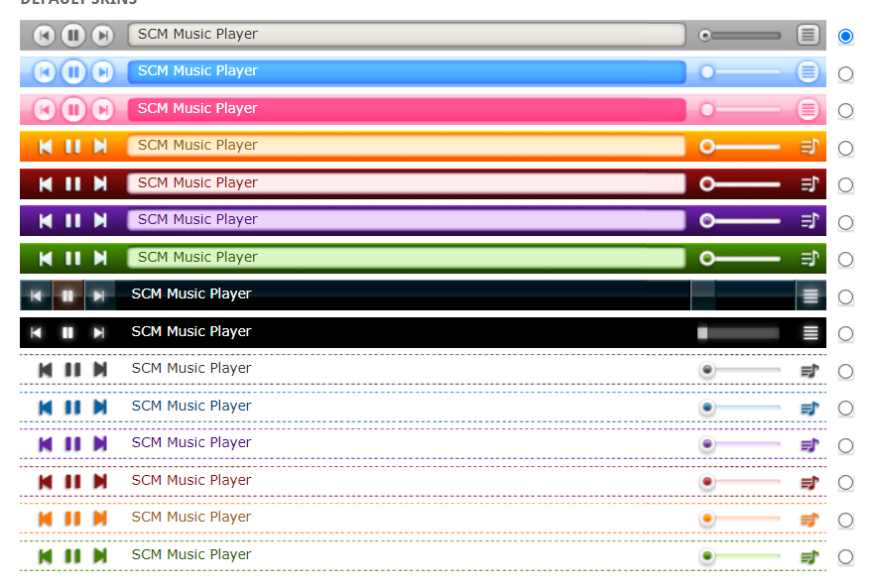This screenshot has width=873, height=588.
Task: Open the playlist on the dark red skin player
Action: click(809, 183)
